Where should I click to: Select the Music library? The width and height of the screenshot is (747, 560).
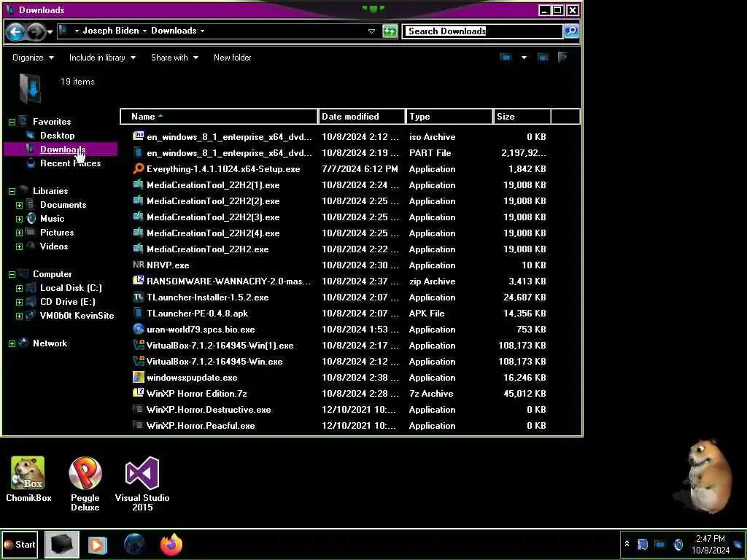[52, 219]
